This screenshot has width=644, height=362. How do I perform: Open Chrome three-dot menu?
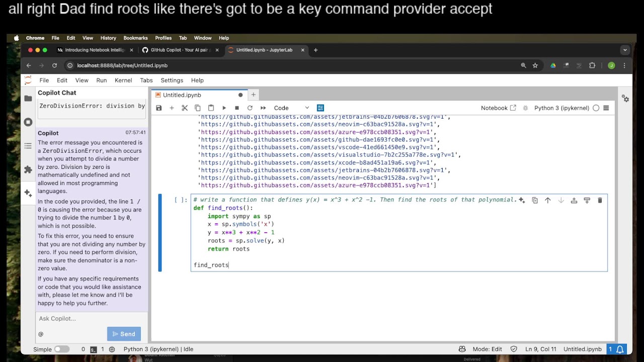pos(624,65)
